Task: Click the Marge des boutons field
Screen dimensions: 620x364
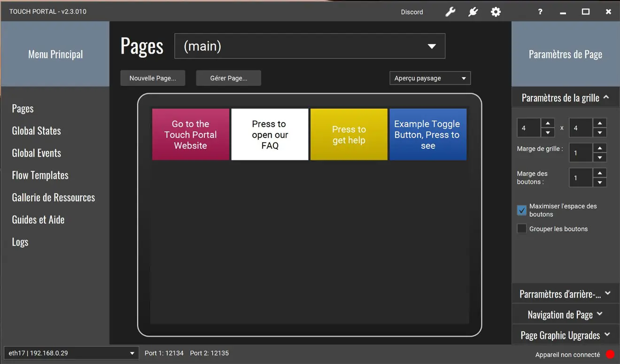Action: click(581, 178)
